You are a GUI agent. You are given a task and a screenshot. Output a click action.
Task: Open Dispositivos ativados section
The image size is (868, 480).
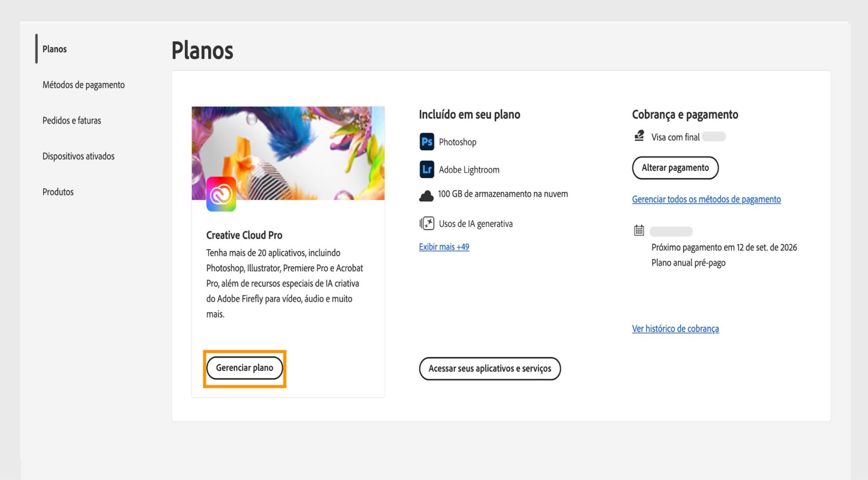(78, 156)
